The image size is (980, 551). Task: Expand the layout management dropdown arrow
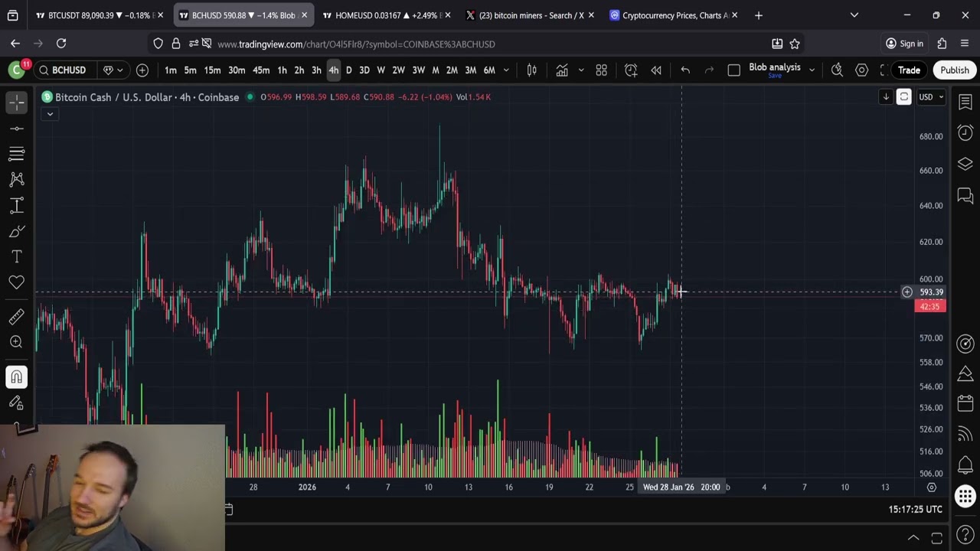click(x=812, y=70)
